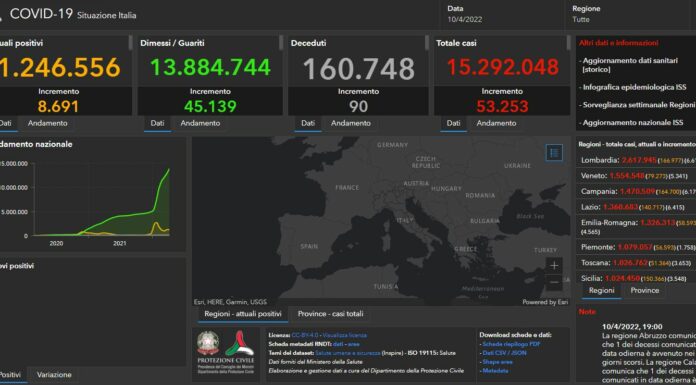Open the RNDT metadata aree link
The width and height of the screenshot is (696, 385).
tap(353, 344)
